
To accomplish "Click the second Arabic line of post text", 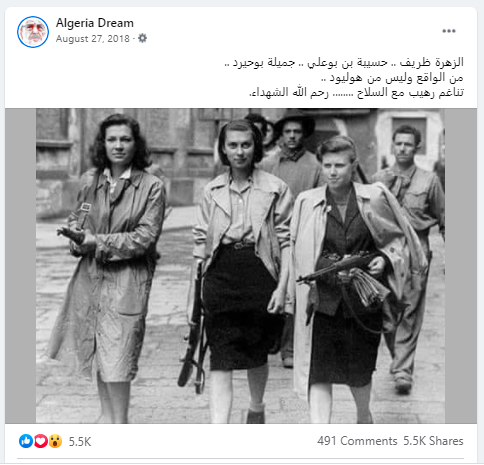I will point(392,78).
